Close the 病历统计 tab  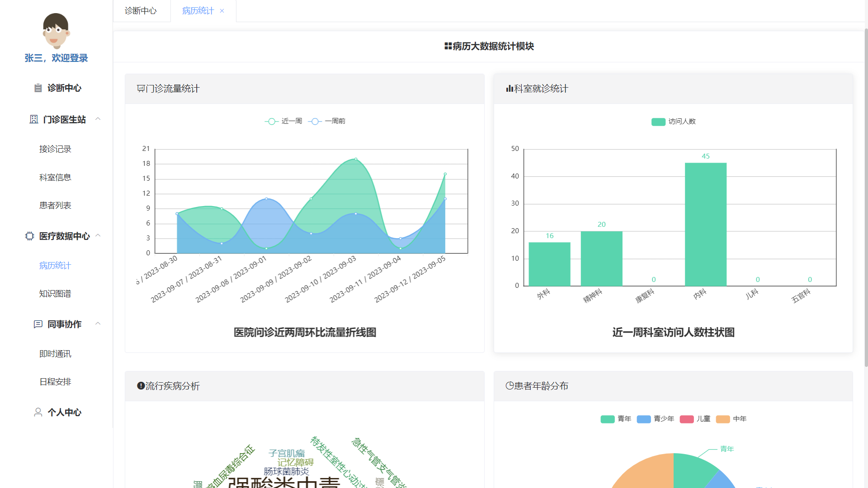pyautogui.click(x=222, y=11)
